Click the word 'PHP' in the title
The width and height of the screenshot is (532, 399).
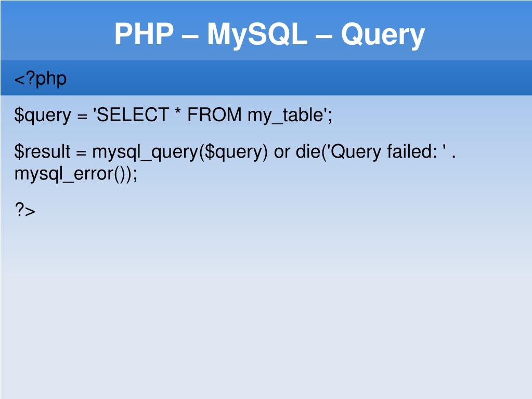144,35
